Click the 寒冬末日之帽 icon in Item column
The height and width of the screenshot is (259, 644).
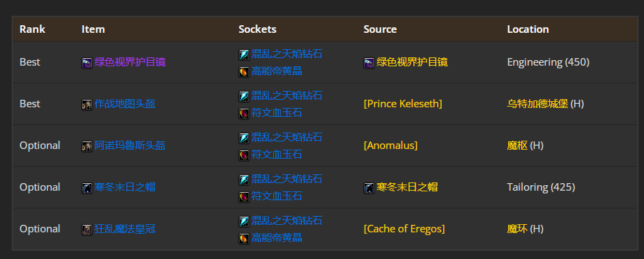[87, 188]
